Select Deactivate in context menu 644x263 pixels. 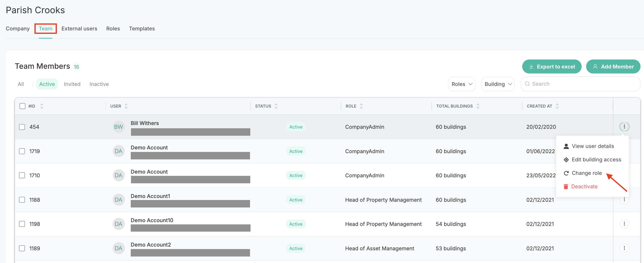(581, 187)
